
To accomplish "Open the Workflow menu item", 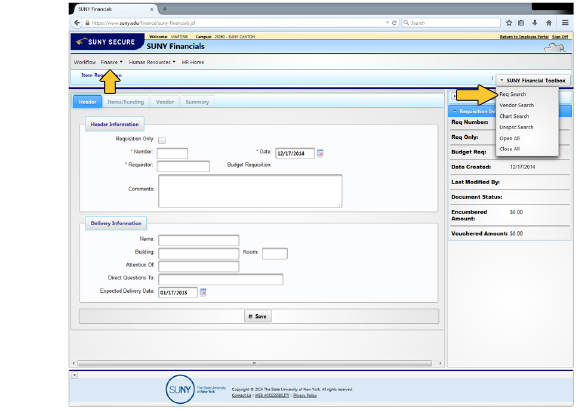I will pyautogui.click(x=85, y=62).
